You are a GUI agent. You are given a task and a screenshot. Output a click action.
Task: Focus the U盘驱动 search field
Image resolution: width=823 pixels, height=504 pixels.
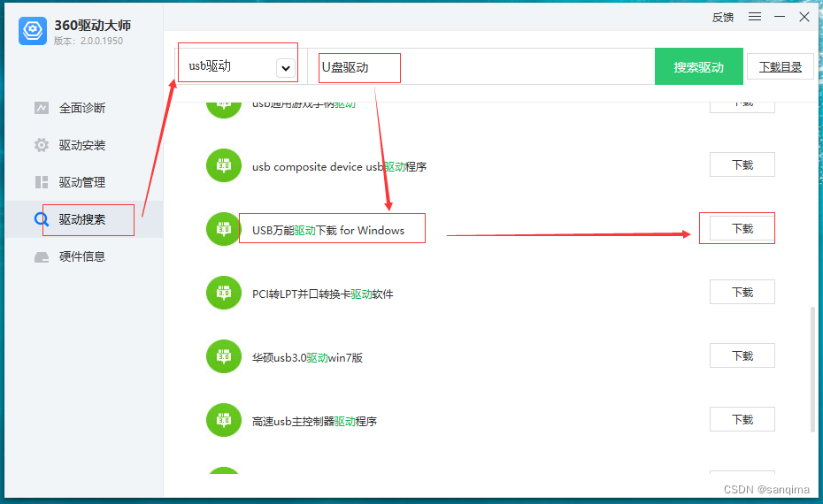[481, 66]
